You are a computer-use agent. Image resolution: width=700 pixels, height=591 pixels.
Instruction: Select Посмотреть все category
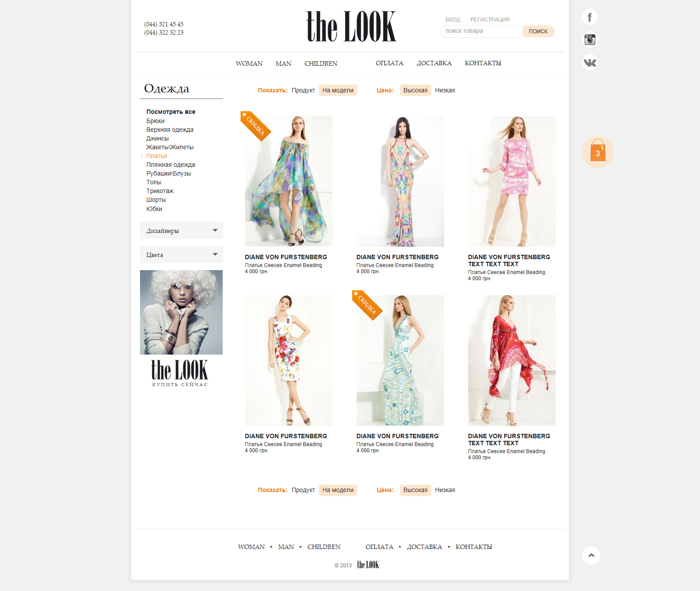[171, 112]
